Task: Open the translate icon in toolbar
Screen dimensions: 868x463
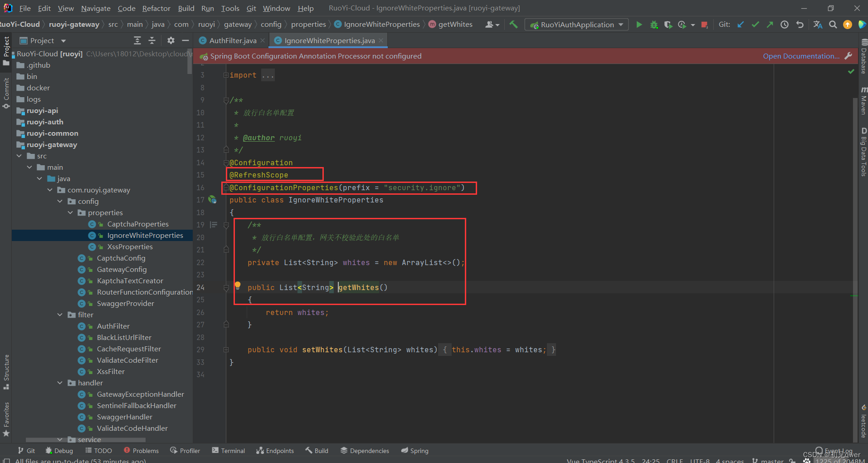Action: click(x=818, y=25)
